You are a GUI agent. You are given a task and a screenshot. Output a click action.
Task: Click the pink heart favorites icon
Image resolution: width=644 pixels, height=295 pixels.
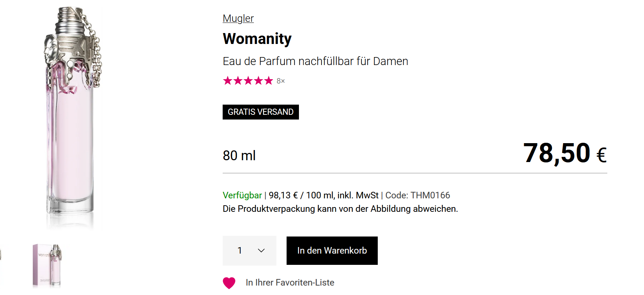coord(229,283)
